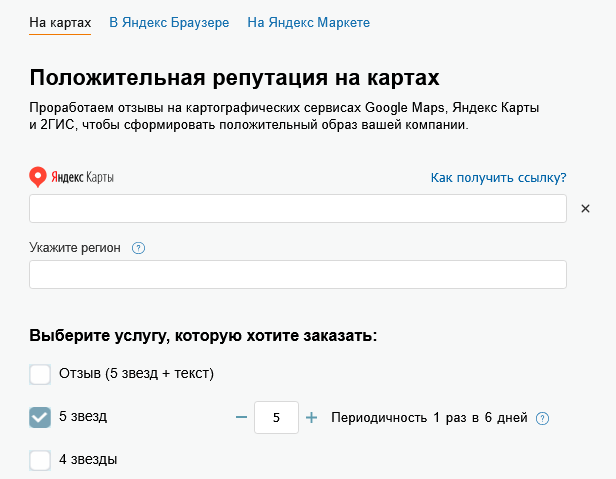
Task: Open the «На Яндекс Маркете» tab
Action: pos(308,23)
